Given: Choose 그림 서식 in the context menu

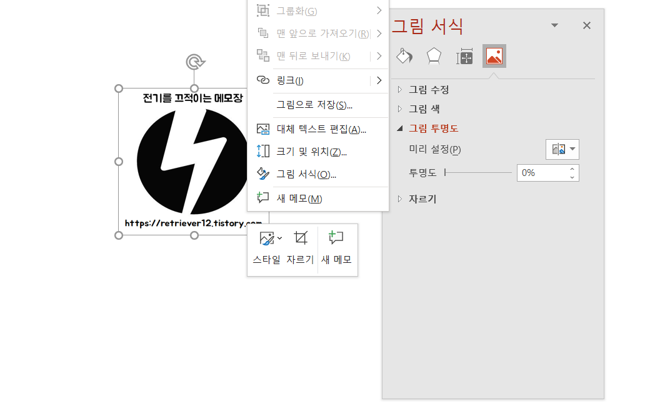Looking at the screenshot, I should point(318,174).
